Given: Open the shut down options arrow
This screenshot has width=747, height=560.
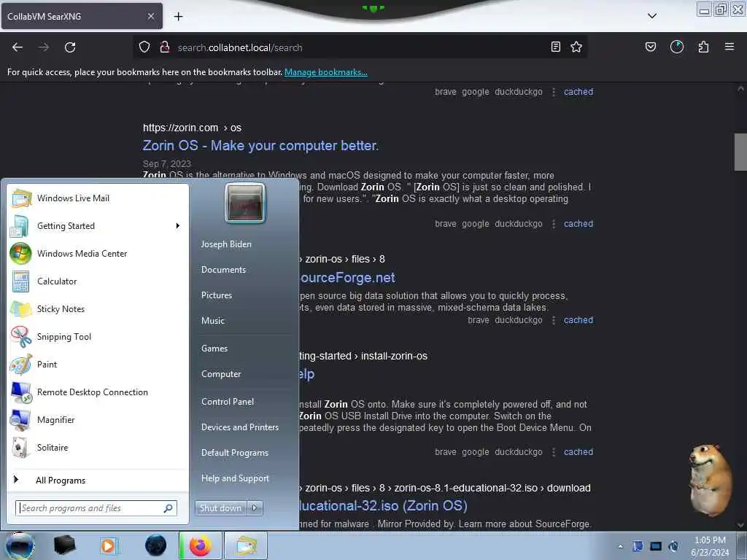Looking at the screenshot, I should [255, 508].
